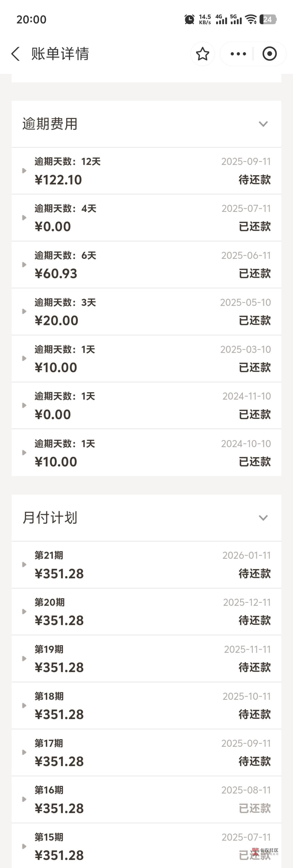Image resolution: width=293 pixels, height=868 pixels.
Task: Collapse the 逾期费用 section chevron
Action: click(x=263, y=124)
